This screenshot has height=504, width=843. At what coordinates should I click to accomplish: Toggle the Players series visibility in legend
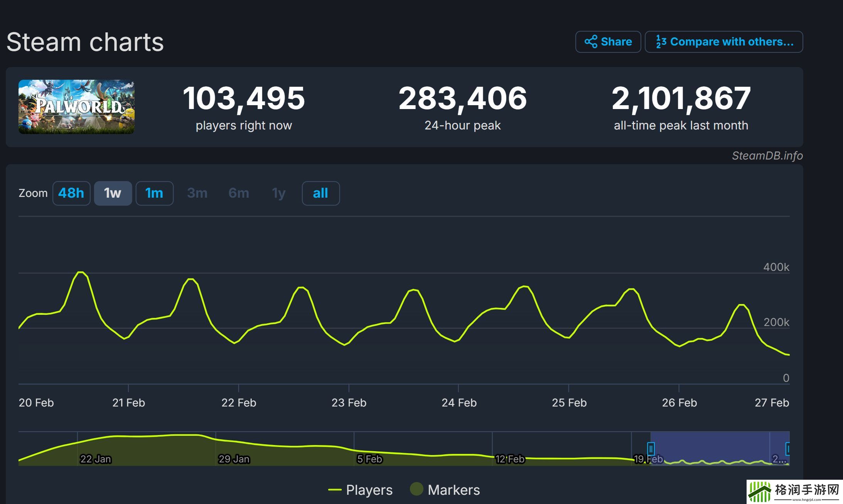[368, 489]
